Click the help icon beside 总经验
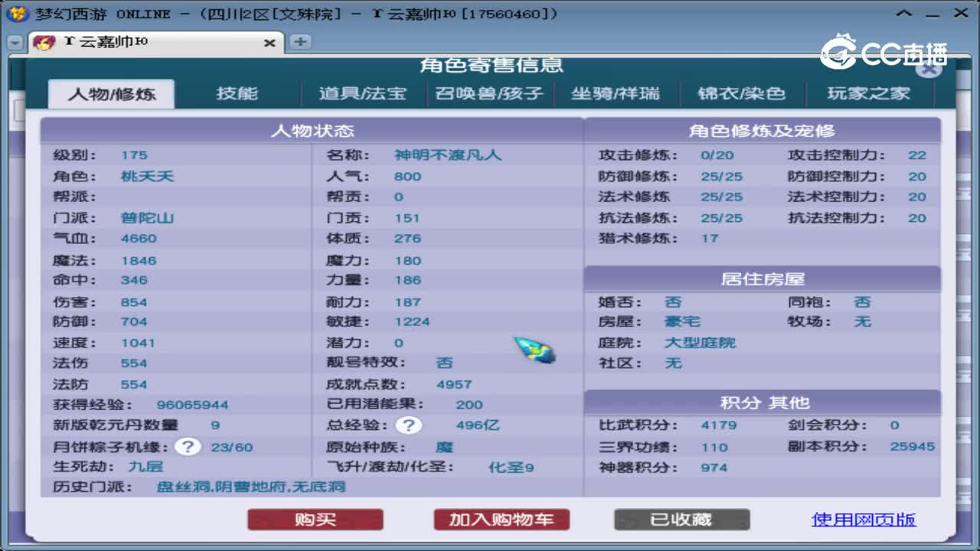The width and height of the screenshot is (980, 551). click(x=409, y=425)
